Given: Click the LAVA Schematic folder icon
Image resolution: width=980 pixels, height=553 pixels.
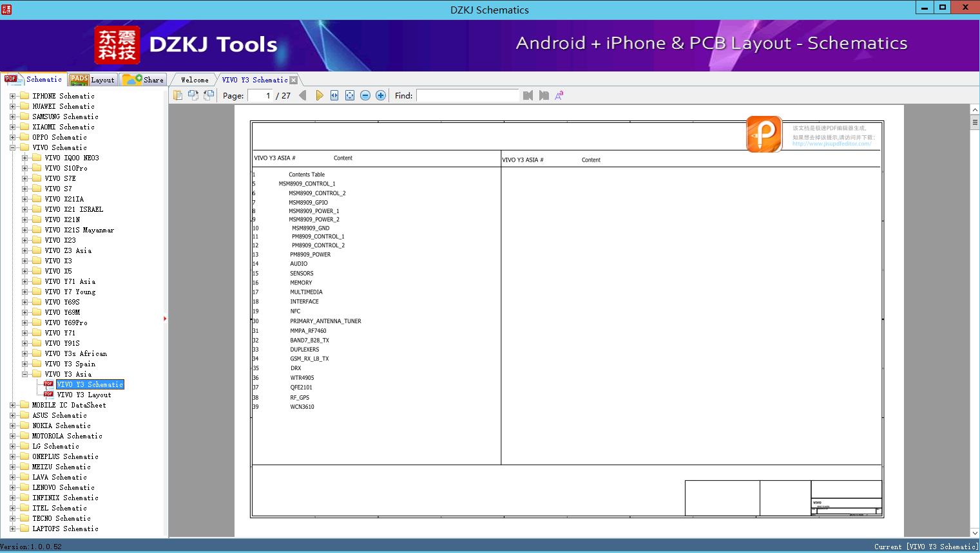Looking at the screenshot, I should pyautogui.click(x=24, y=477).
